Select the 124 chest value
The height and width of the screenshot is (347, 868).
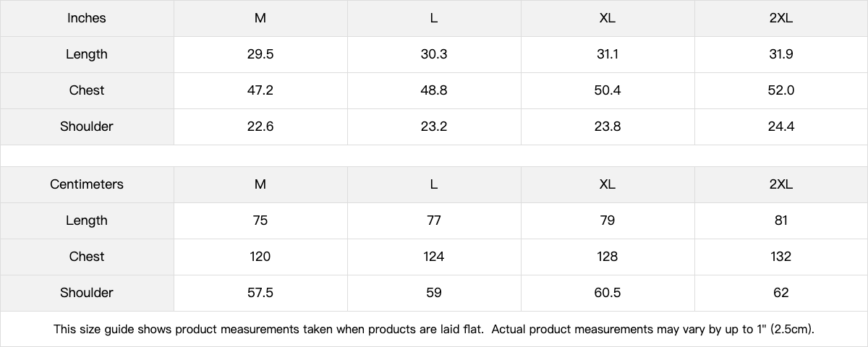[434, 257]
